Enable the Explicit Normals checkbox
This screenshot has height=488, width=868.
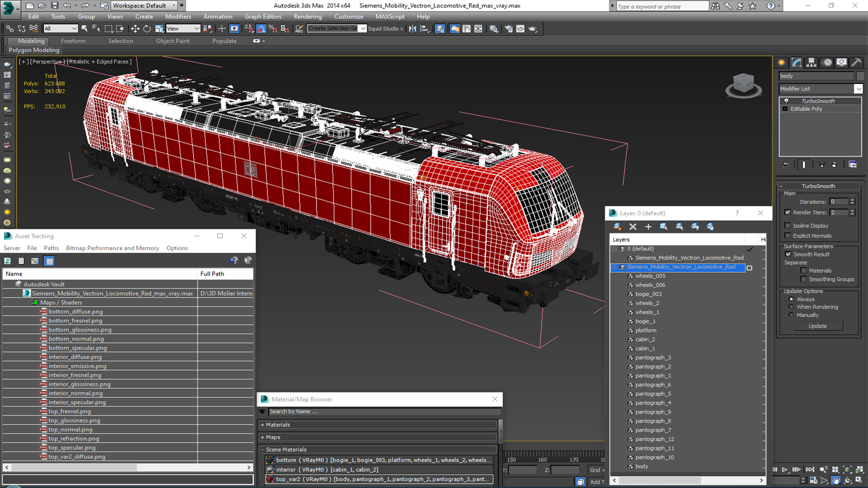tap(788, 235)
